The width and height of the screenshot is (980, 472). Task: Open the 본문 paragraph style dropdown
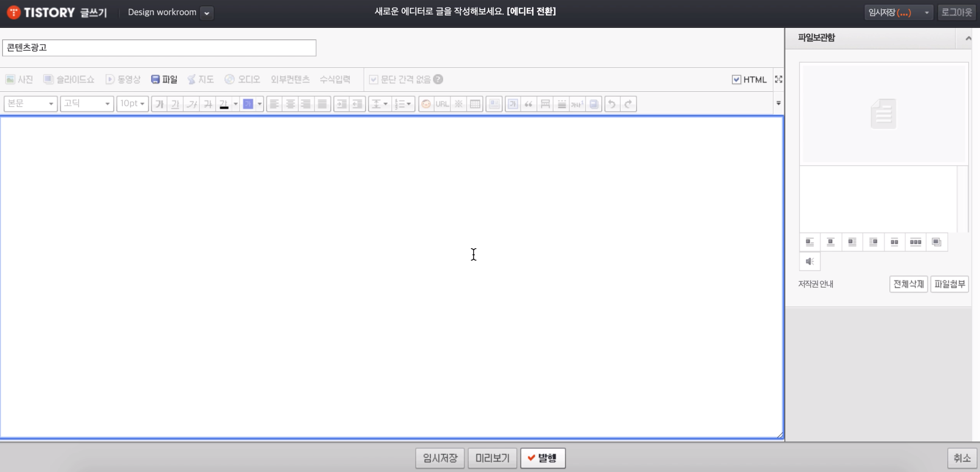(x=30, y=104)
